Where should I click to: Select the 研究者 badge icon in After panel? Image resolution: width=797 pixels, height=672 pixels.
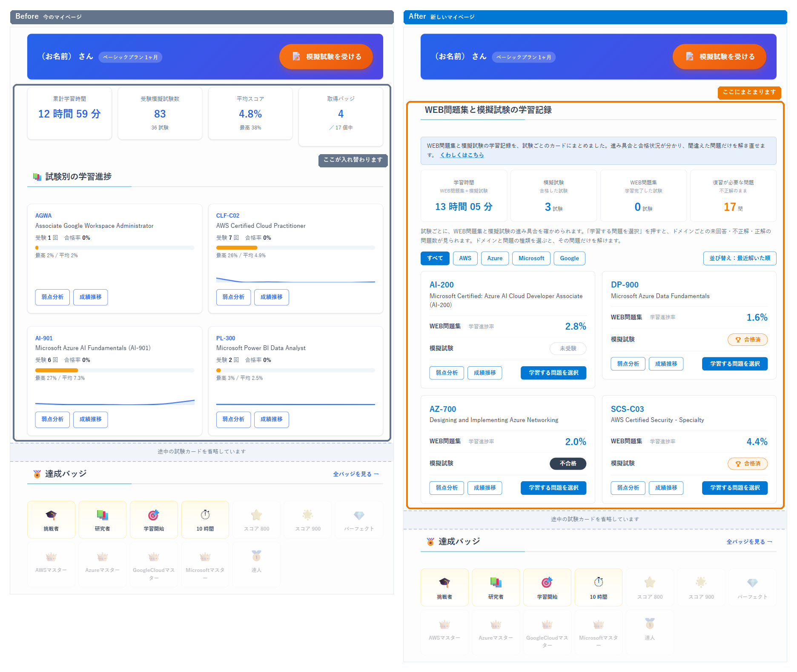(496, 587)
